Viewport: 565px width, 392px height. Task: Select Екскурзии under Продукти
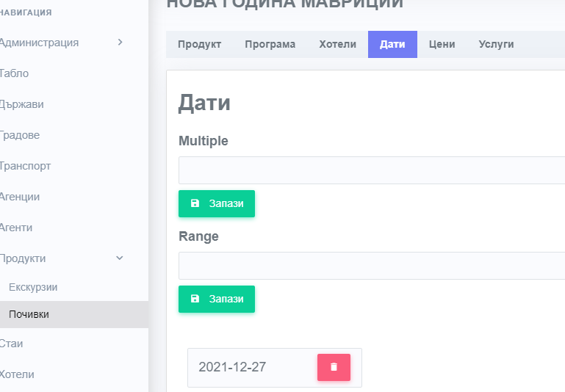coord(33,287)
